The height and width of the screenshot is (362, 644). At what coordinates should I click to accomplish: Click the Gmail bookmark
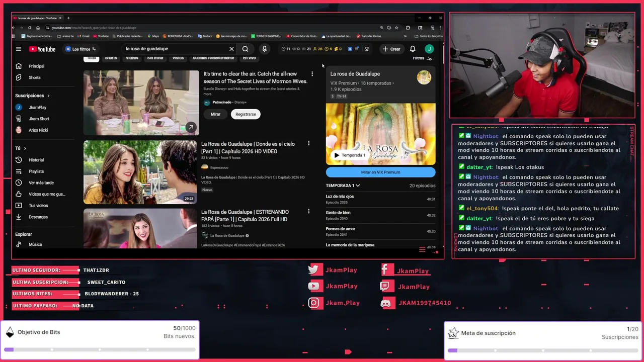83,36
